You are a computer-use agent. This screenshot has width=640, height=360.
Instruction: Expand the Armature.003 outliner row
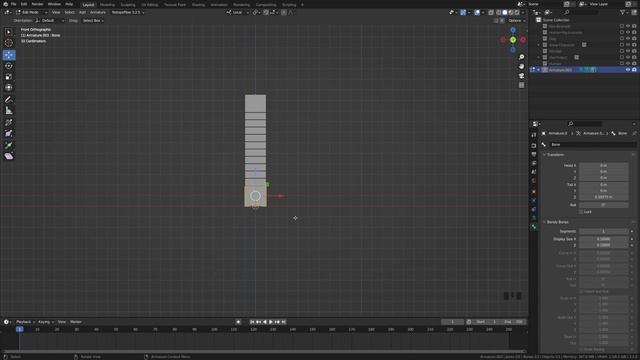point(538,70)
